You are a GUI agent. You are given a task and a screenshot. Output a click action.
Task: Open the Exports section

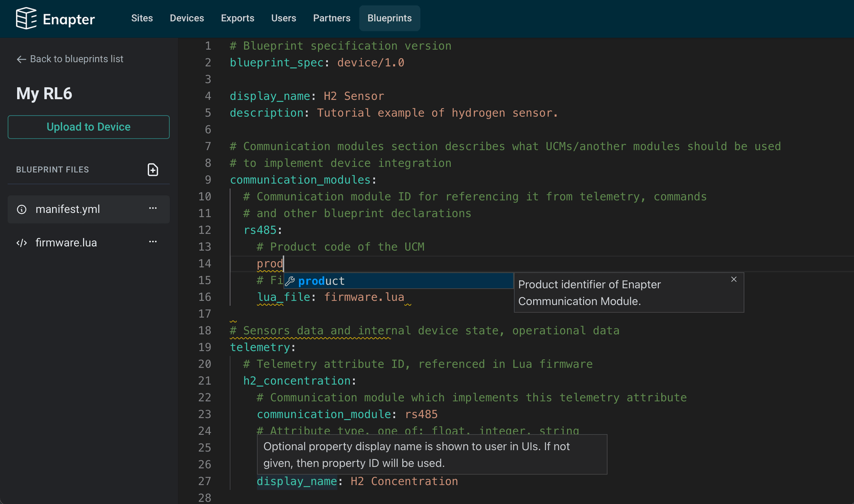237,18
